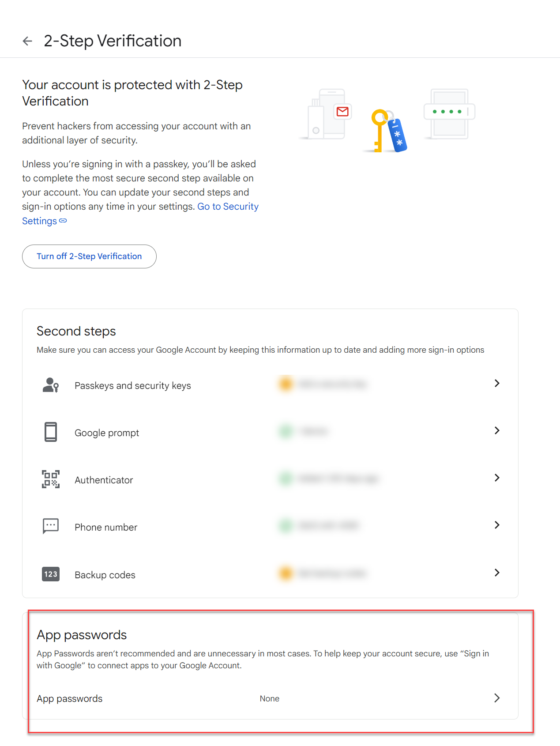
Task: Click the Authenticator QR code icon
Action: pos(51,479)
